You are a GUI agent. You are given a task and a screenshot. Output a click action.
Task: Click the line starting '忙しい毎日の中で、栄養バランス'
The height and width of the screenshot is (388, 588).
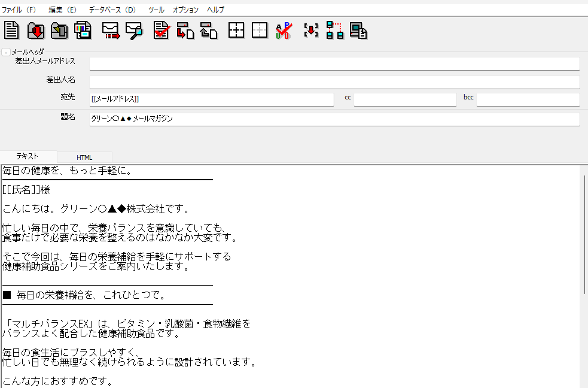coord(115,228)
